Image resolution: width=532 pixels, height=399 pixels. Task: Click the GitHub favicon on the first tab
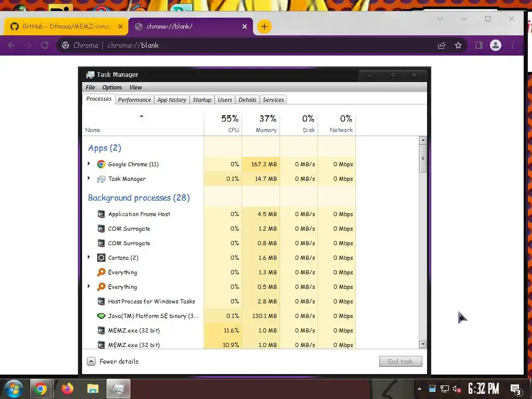14,26
